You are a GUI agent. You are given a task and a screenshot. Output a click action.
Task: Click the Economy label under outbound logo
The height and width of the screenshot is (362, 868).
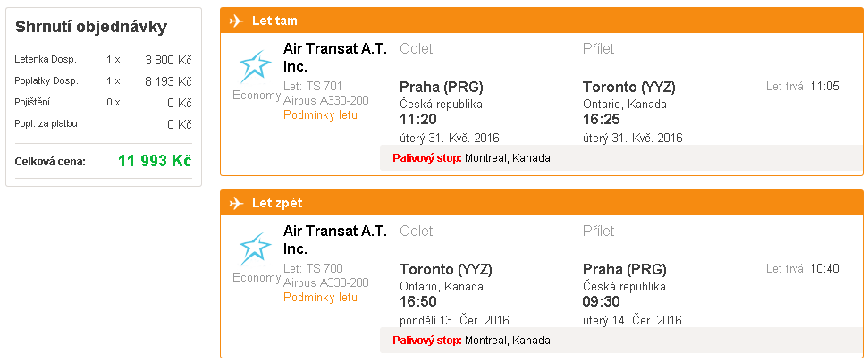click(x=257, y=96)
